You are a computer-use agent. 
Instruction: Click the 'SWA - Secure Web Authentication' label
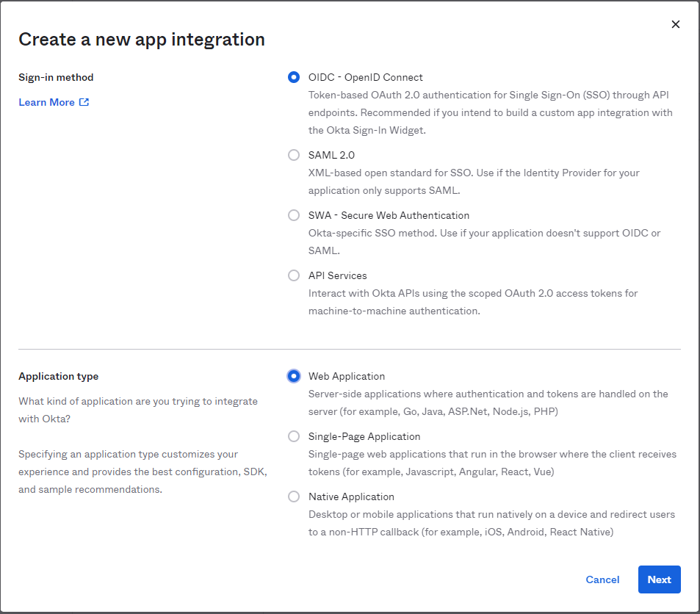[389, 215]
